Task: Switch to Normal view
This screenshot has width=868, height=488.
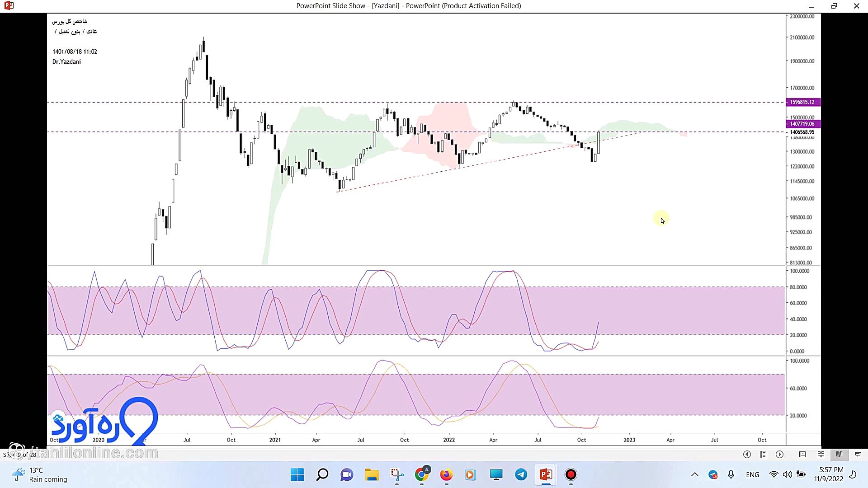Action: (802, 455)
